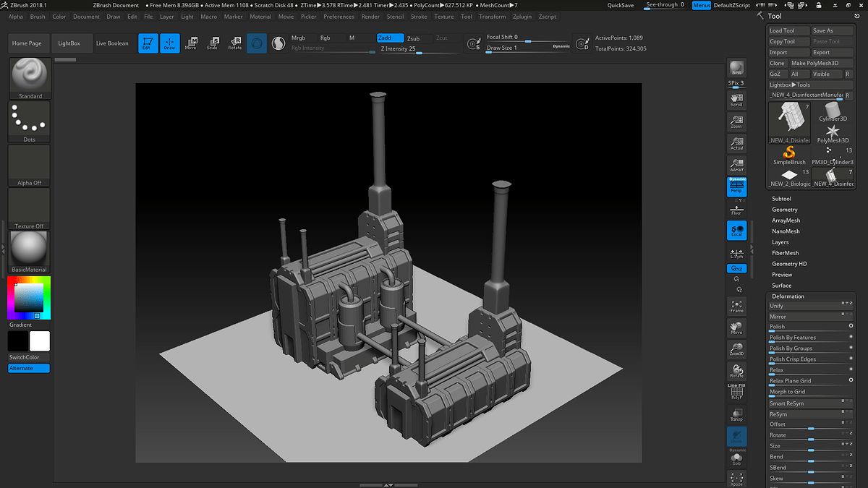Select the Rotate mode icon

[235, 43]
